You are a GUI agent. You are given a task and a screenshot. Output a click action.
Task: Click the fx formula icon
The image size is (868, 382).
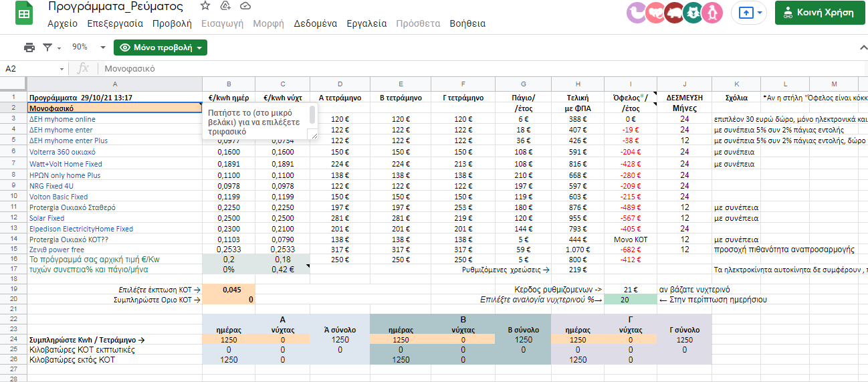(84, 68)
